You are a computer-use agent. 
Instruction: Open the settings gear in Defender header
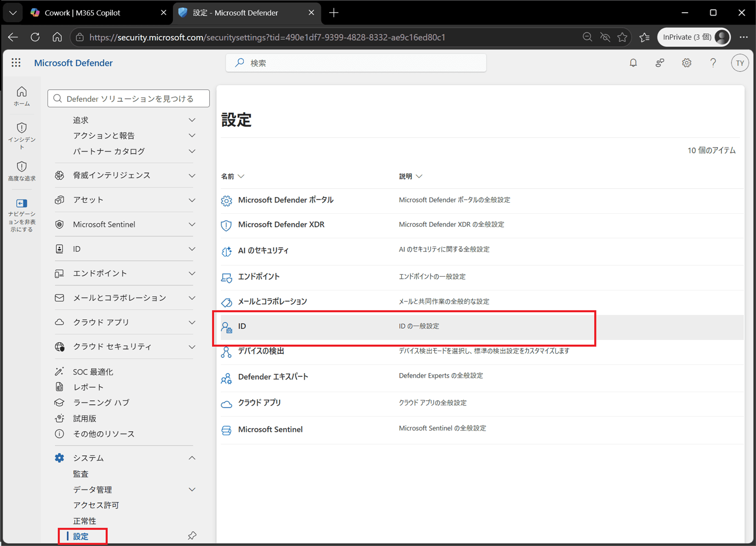coord(686,63)
